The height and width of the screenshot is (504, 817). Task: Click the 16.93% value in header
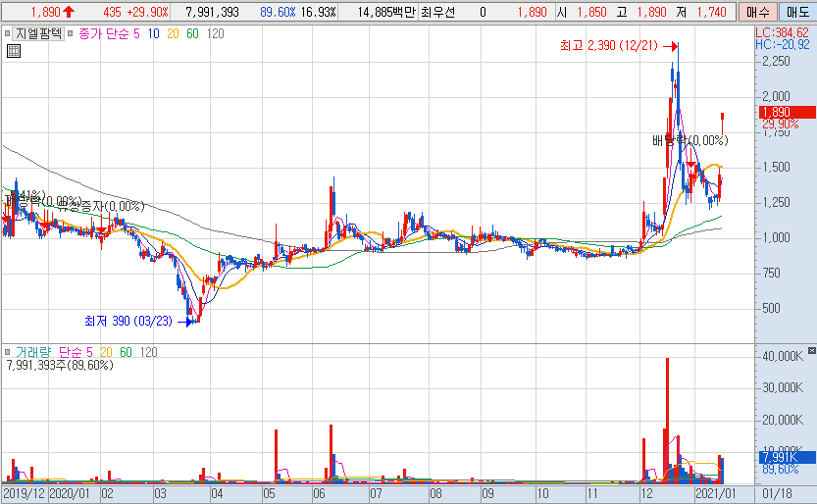click(x=319, y=12)
